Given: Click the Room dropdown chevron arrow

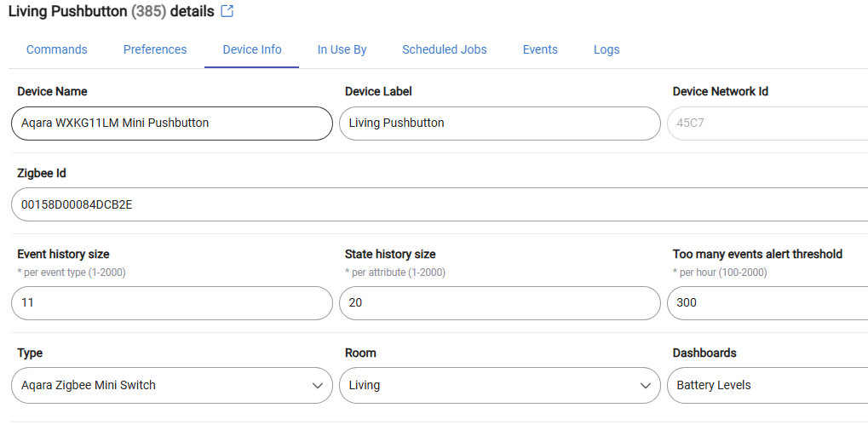Looking at the screenshot, I should point(646,385).
